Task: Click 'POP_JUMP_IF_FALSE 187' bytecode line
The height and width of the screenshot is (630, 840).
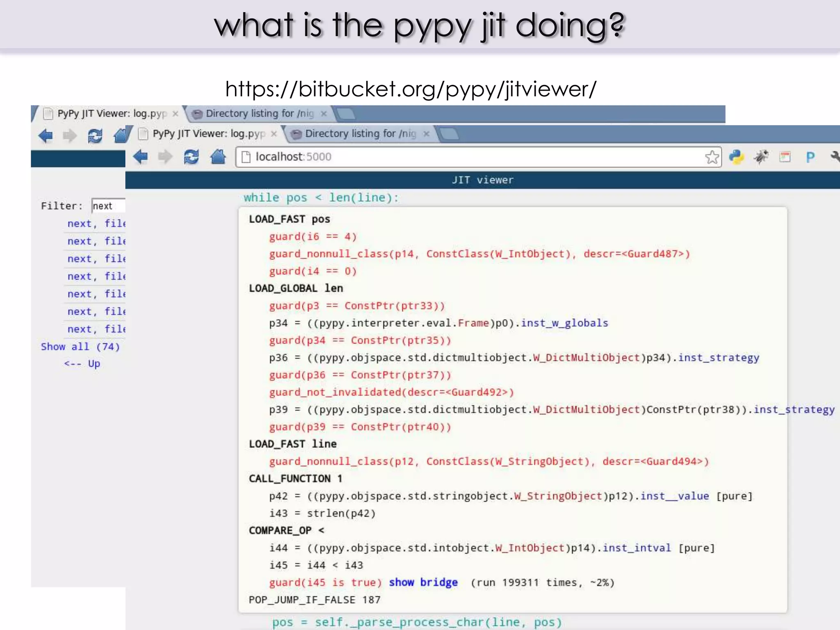Action: 315,600
